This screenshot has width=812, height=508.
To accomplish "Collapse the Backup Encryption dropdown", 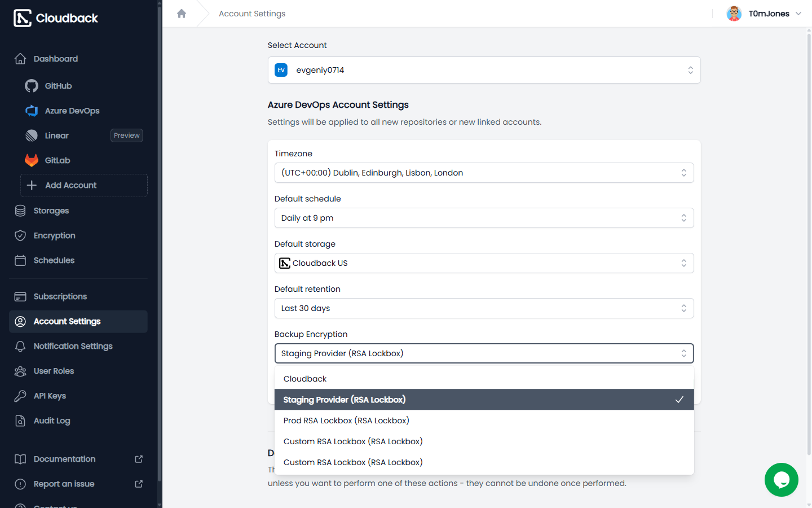I will click(x=484, y=353).
